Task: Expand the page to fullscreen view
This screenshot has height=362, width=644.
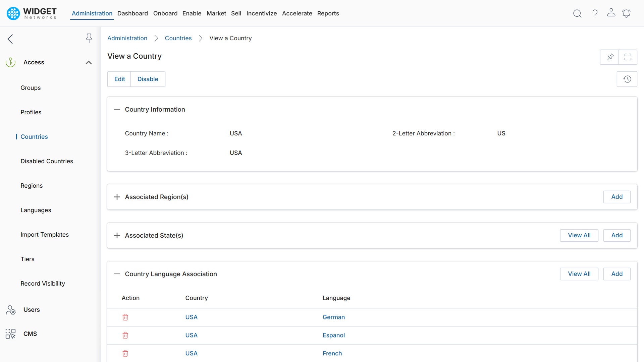Action: click(628, 57)
